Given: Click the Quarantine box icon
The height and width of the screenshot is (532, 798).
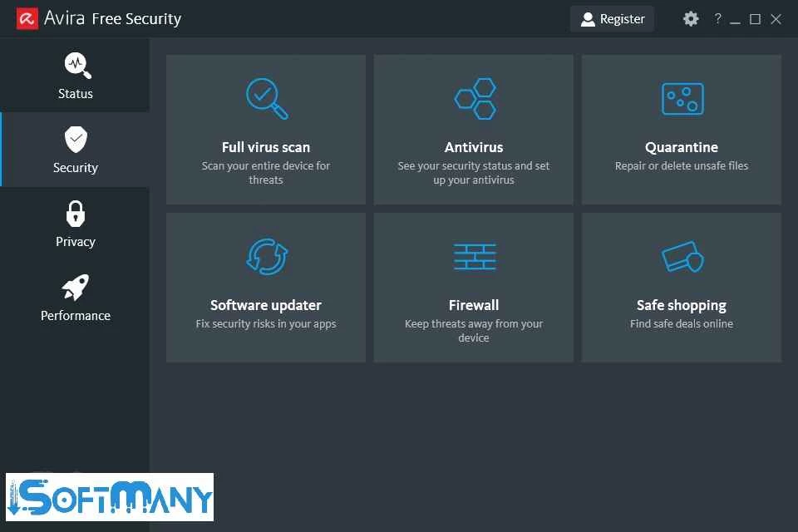Looking at the screenshot, I should tap(682, 99).
